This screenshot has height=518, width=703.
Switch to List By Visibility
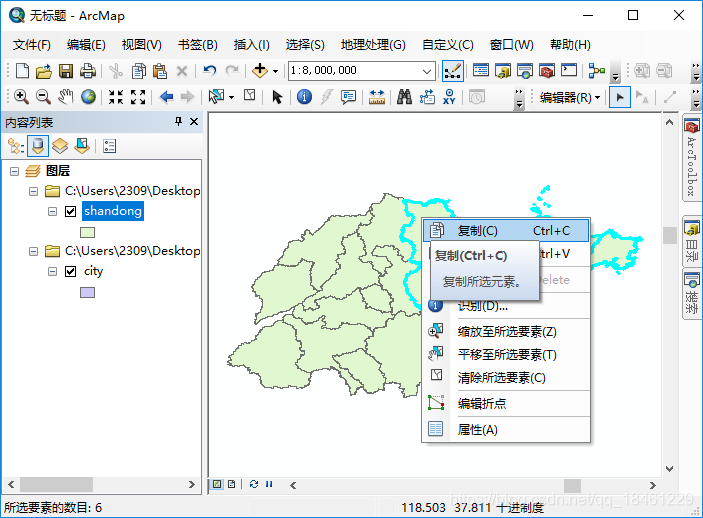tap(60, 146)
